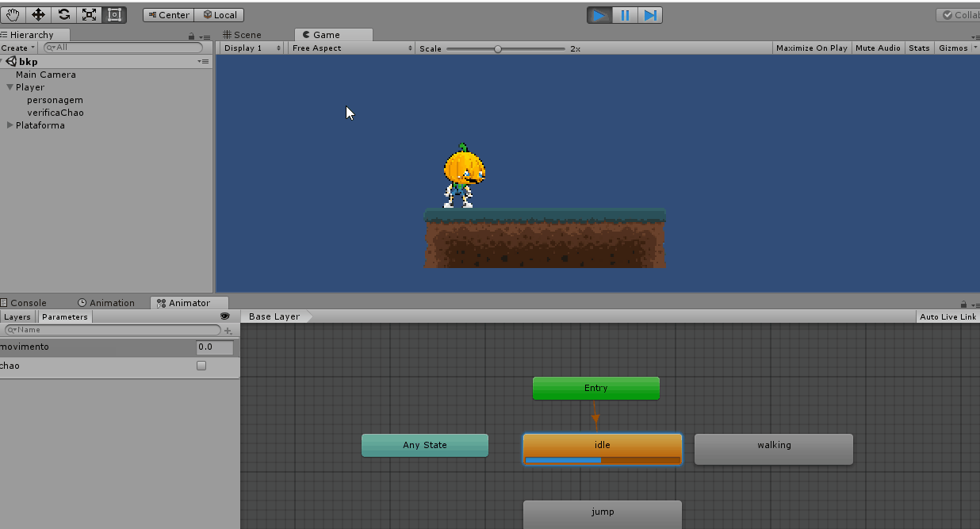Open the Display 1 dropdown

250,48
